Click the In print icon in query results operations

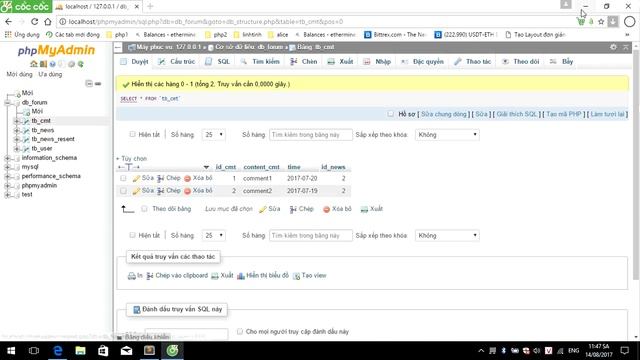tap(131, 276)
